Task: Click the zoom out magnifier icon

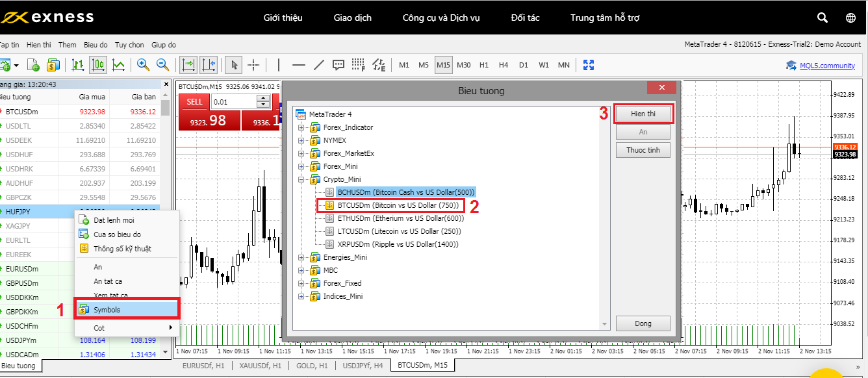Action: [x=162, y=65]
